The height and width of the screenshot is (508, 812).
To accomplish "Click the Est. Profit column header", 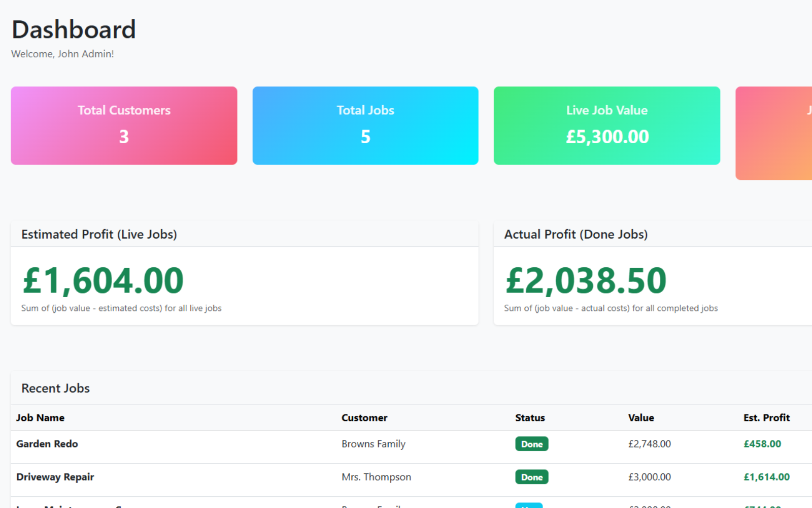I will (x=766, y=418).
